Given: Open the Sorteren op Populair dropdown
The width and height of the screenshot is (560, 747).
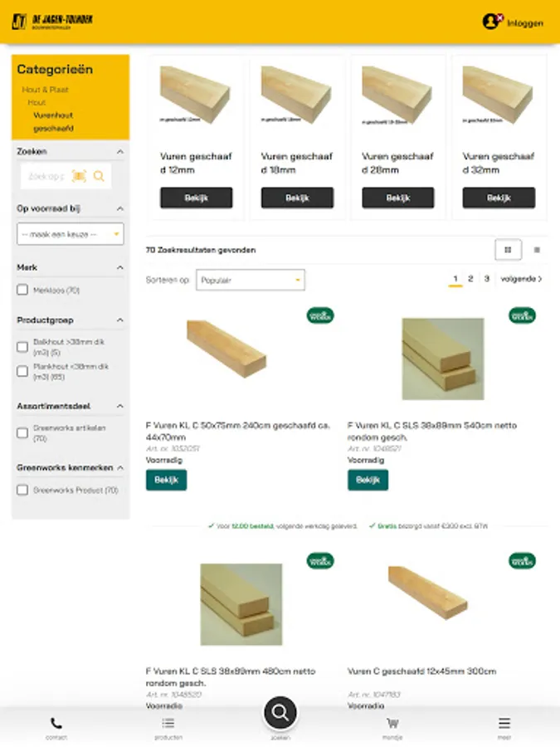Looking at the screenshot, I should click(251, 281).
